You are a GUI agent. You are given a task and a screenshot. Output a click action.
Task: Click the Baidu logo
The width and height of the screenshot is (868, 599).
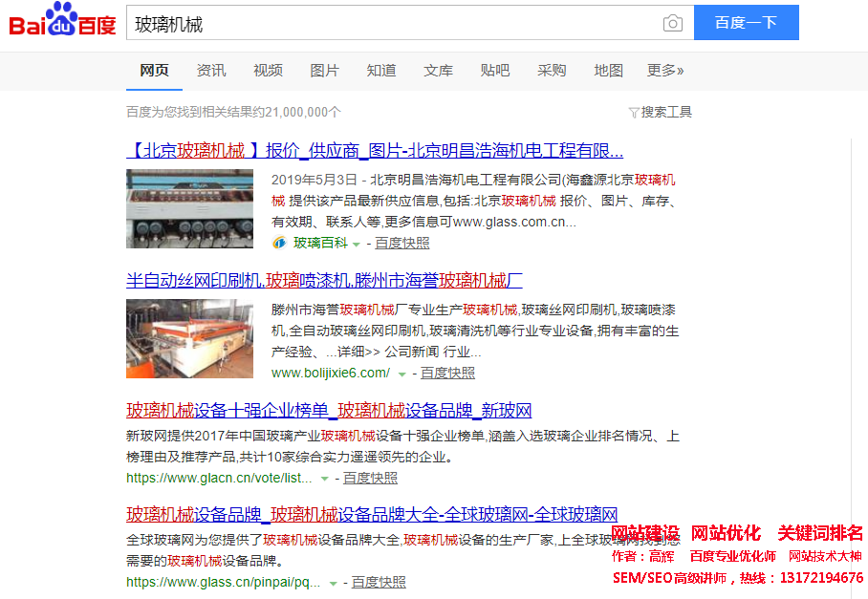point(63,21)
